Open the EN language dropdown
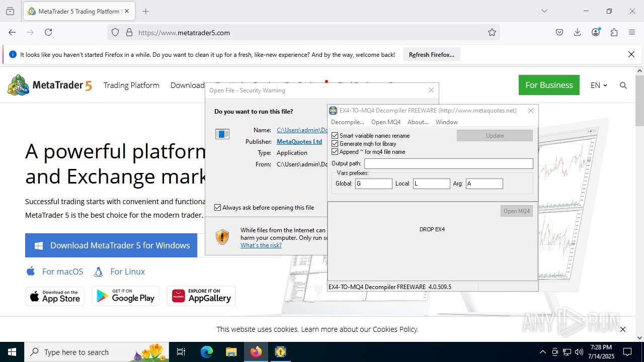This screenshot has height=362, width=644. 599,85
